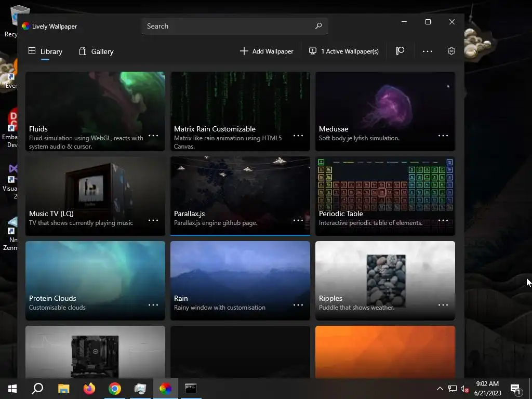
Task: Click the feedback flag icon in toolbar
Action: 400,51
